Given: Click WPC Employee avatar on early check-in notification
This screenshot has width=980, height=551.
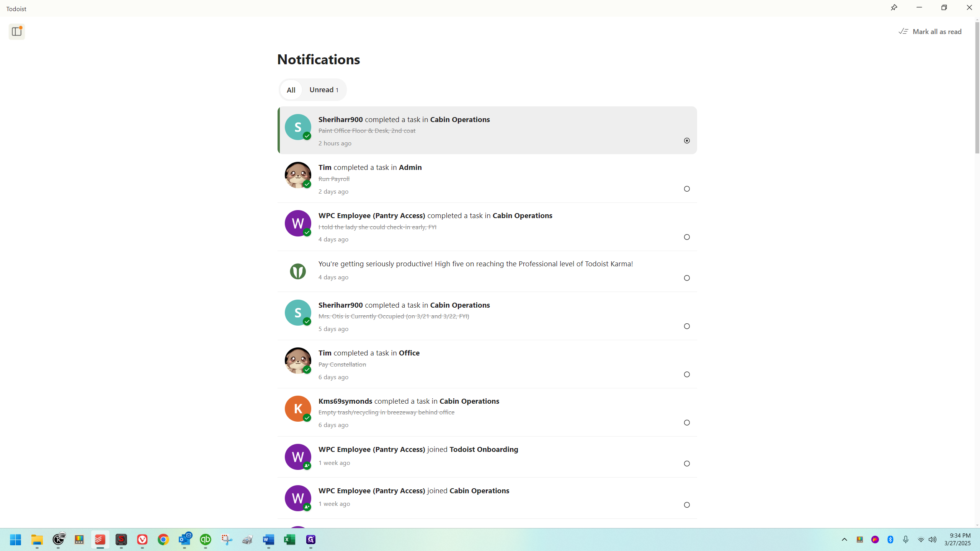Looking at the screenshot, I should 298,223.
